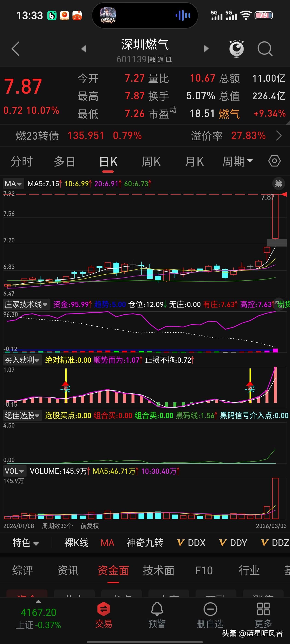Viewport: 290px width, 644px height.
Task: Open chart settings hexagon icon
Action: pyautogui.click(x=275, y=161)
